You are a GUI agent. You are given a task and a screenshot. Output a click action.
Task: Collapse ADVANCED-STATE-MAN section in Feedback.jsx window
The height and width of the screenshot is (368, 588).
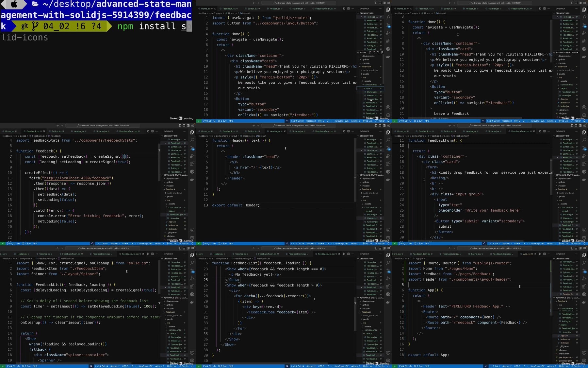coord(174,175)
